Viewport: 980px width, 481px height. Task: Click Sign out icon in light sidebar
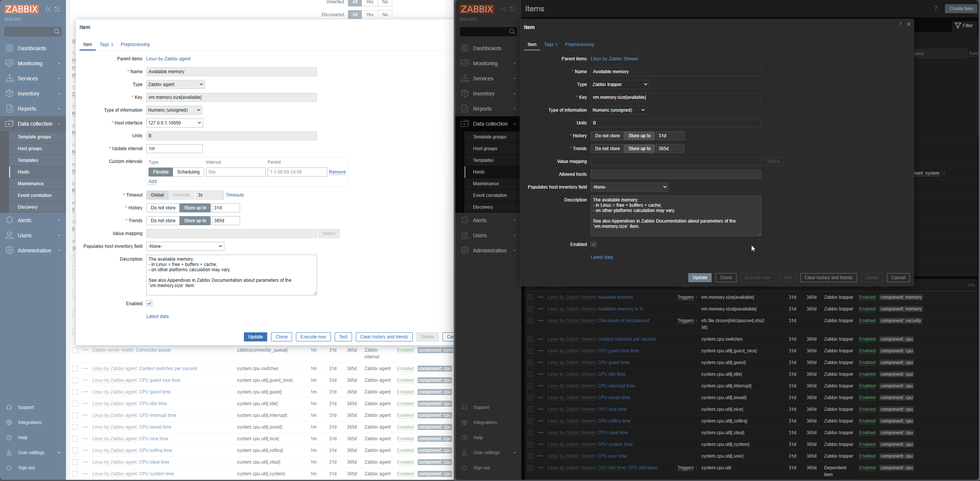pos(9,468)
